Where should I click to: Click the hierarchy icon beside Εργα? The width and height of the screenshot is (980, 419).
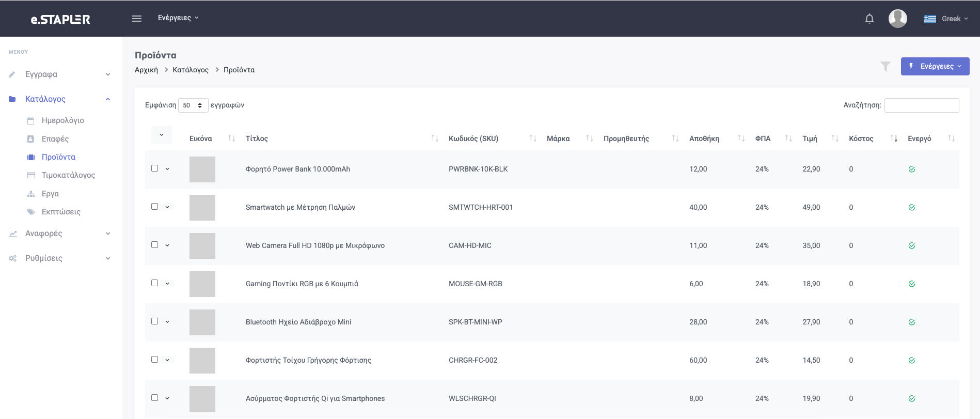point(31,194)
